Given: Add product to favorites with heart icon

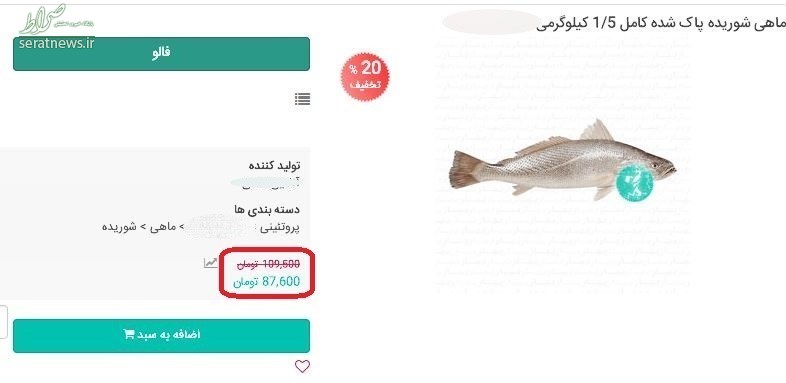Looking at the screenshot, I should pyautogui.click(x=302, y=366).
